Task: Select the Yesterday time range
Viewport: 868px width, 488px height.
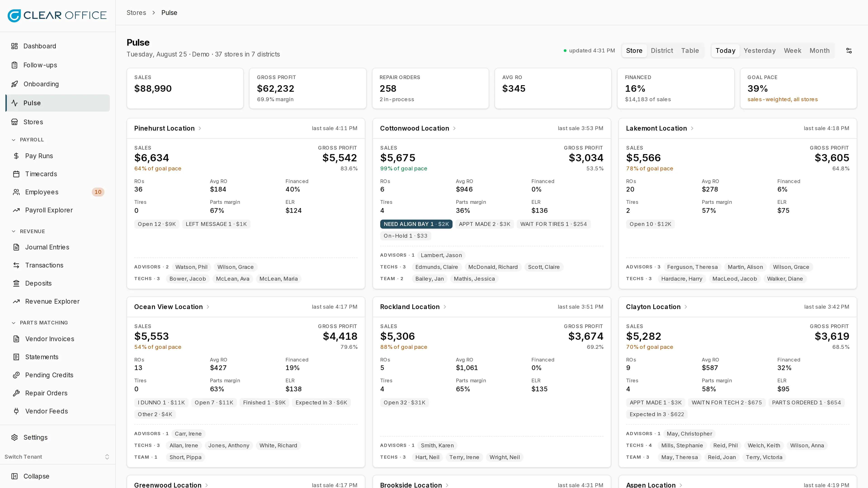Action: tap(759, 51)
